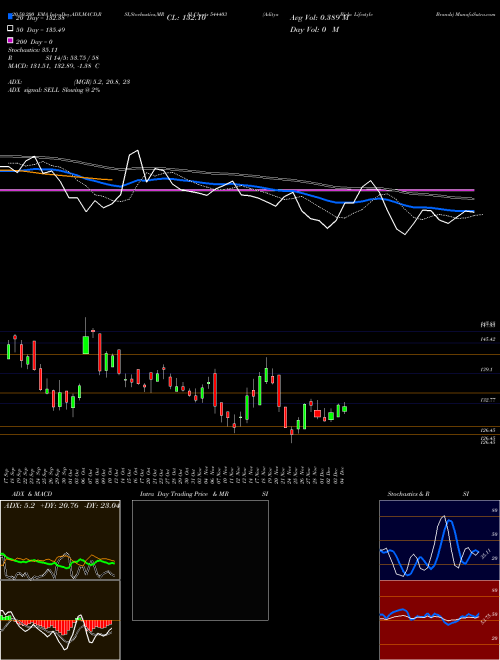Open the MACD histogram chart panel
The width and height of the screenshot is (500, 660).
point(60,620)
